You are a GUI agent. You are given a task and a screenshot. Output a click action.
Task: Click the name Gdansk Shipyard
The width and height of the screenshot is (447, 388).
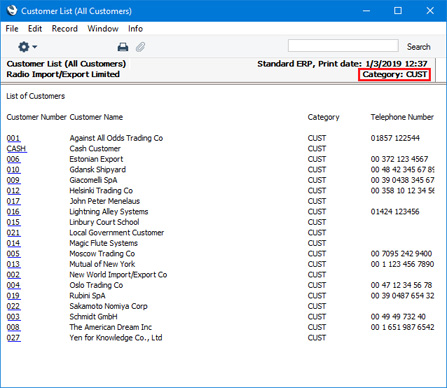pos(98,170)
